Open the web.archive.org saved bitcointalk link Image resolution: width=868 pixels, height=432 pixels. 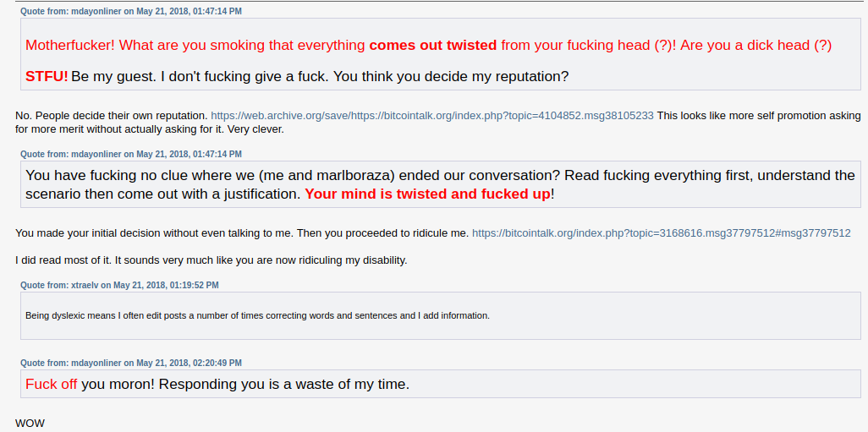(432, 116)
